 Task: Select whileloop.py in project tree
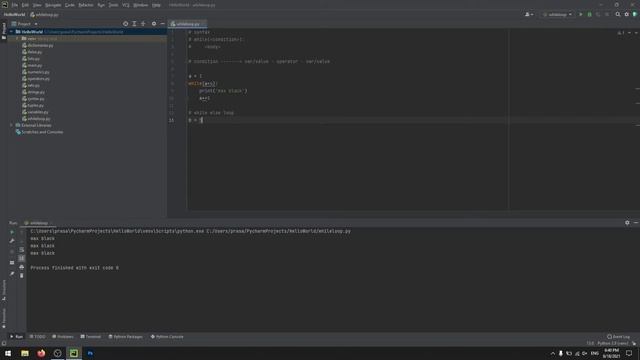(36, 119)
